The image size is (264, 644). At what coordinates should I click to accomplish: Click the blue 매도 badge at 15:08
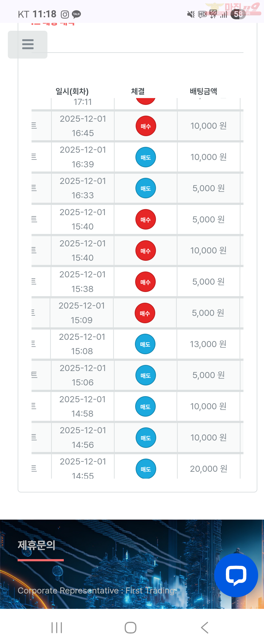tap(145, 344)
